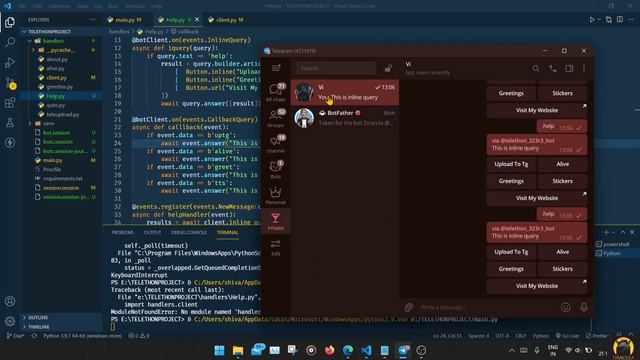Screen dimensions: 640x360
Task: Open the VS Code Explorer view
Action: [x=10, y=22]
